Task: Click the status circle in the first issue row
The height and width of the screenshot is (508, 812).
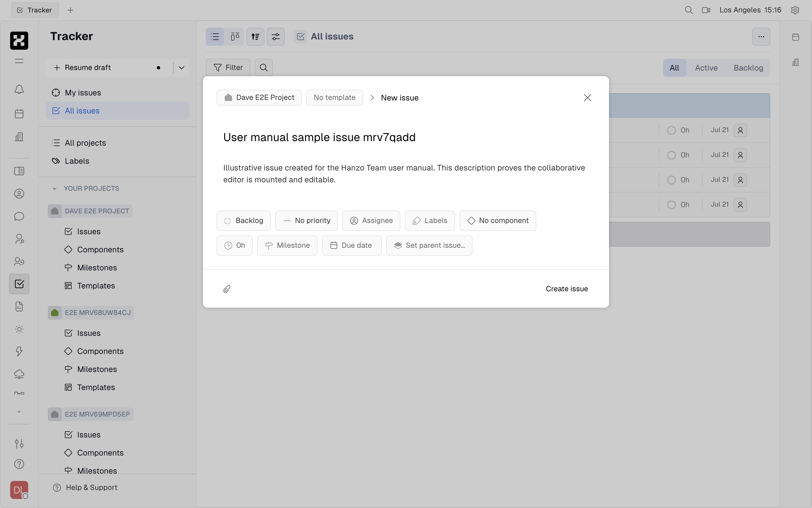Action: tap(671, 130)
